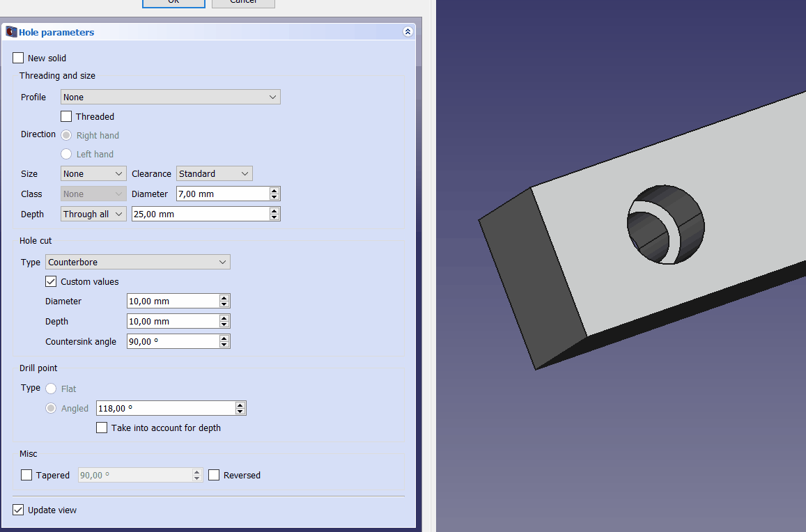This screenshot has width=806, height=532.
Task: Enable the Reversed checkbox
Action: pyautogui.click(x=214, y=475)
